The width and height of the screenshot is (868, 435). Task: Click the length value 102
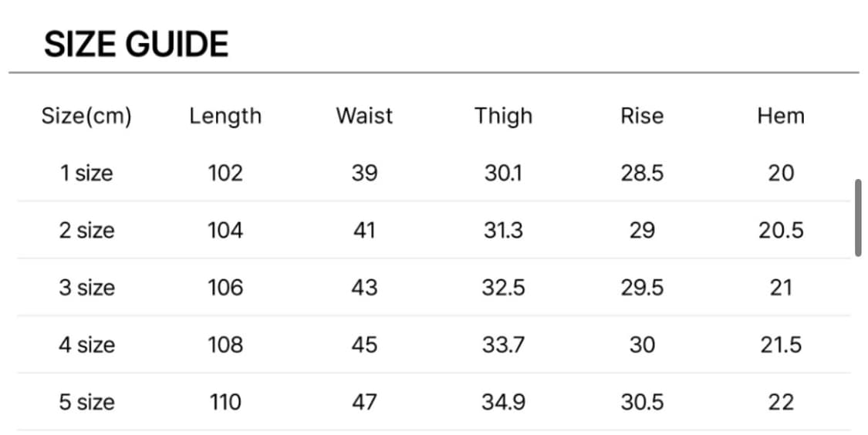point(225,173)
